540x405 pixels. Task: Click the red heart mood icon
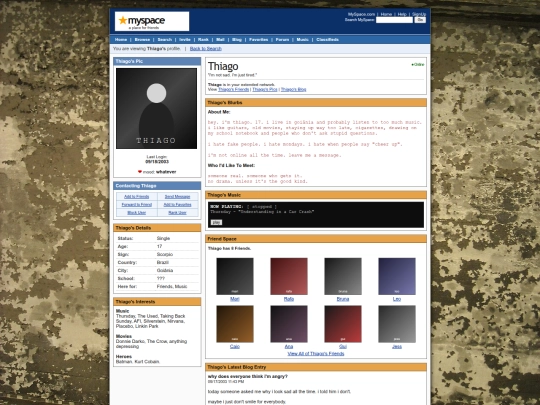point(140,172)
